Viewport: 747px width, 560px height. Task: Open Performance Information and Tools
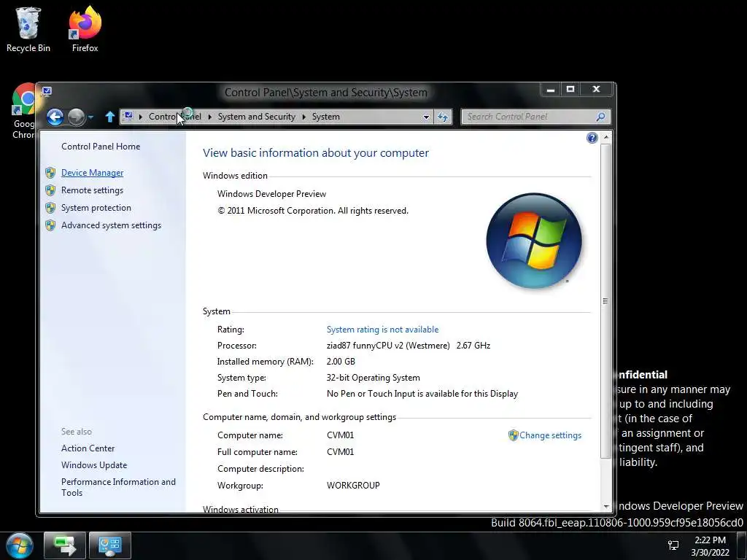point(118,487)
